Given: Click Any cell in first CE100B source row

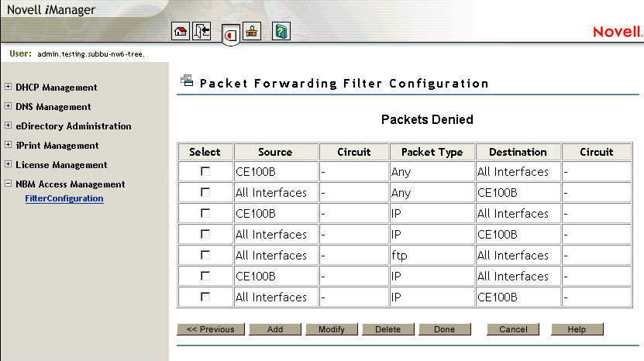Looking at the screenshot, I should [x=432, y=172].
